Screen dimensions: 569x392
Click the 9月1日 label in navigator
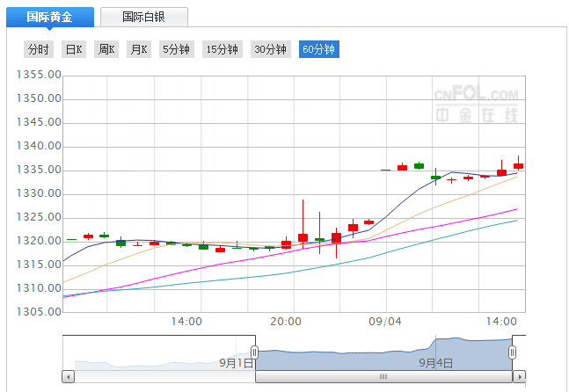[236, 363]
